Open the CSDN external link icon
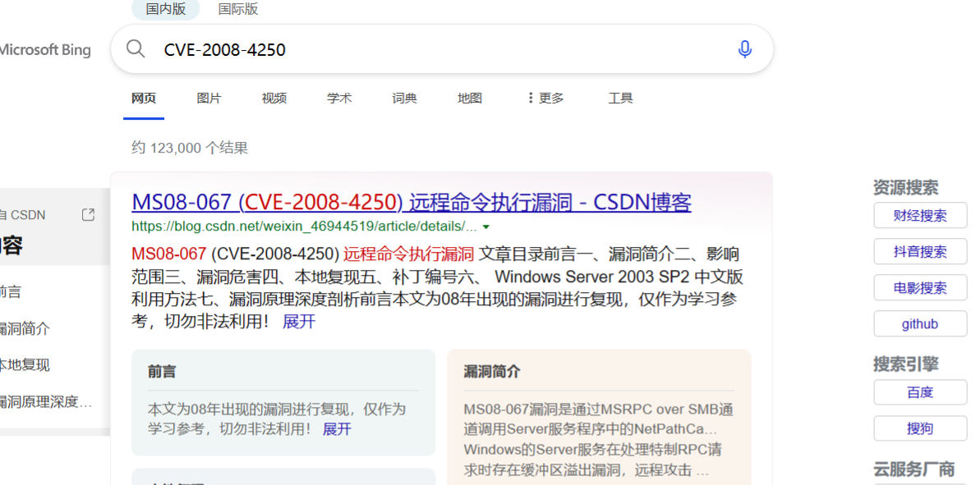This screenshot has height=485, width=980. 88,215
